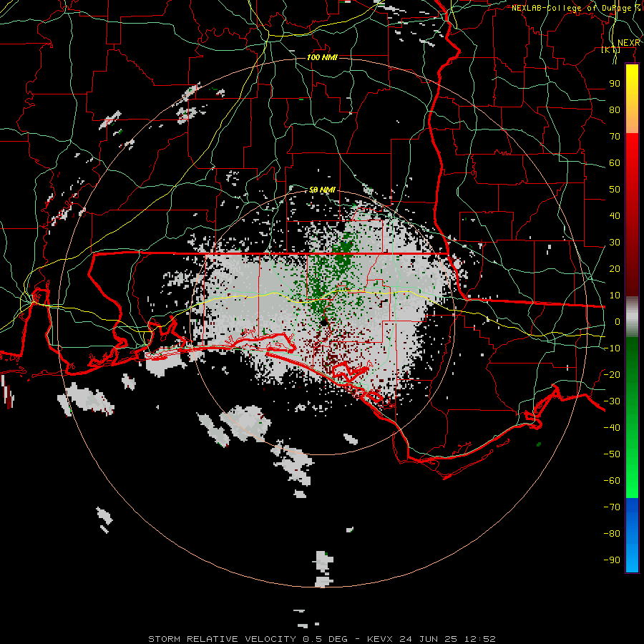The width and height of the screenshot is (644, 644).
Task: Click the Storm Relative Velocity KEVX caption
Action: pyautogui.click(x=322, y=639)
